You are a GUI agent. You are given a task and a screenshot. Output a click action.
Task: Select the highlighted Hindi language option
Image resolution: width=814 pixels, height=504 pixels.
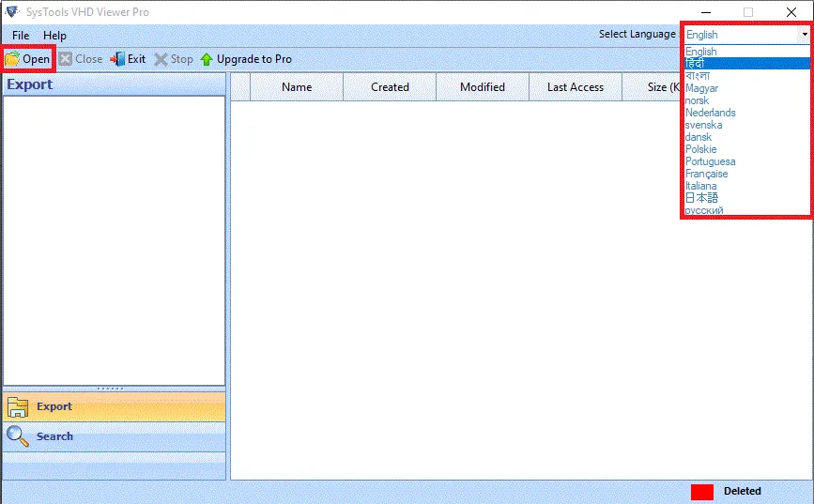click(747, 63)
